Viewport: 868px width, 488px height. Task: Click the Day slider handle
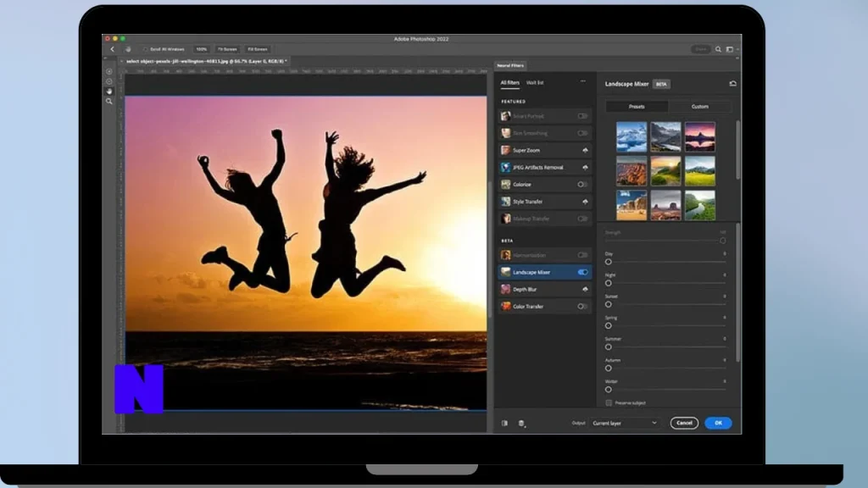point(609,262)
